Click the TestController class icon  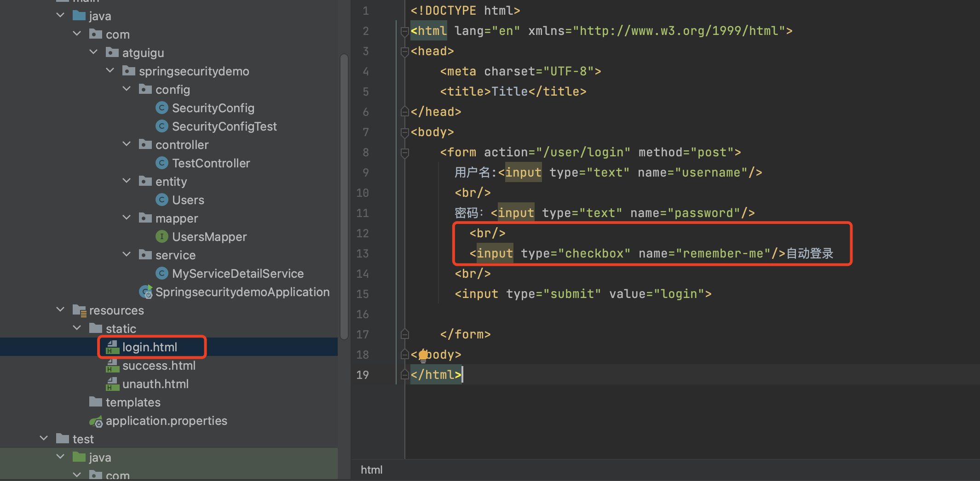coord(161,163)
